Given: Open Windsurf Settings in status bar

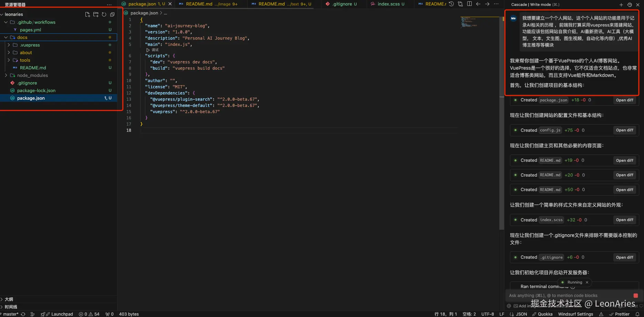Looking at the screenshot, I should click(x=575, y=314).
